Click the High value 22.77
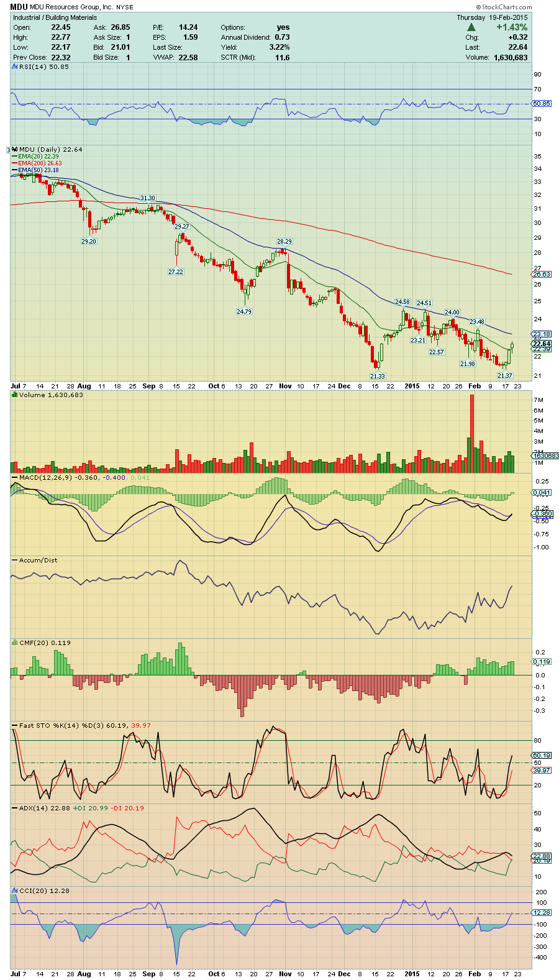The height and width of the screenshot is (980, 559). [61, 37]
